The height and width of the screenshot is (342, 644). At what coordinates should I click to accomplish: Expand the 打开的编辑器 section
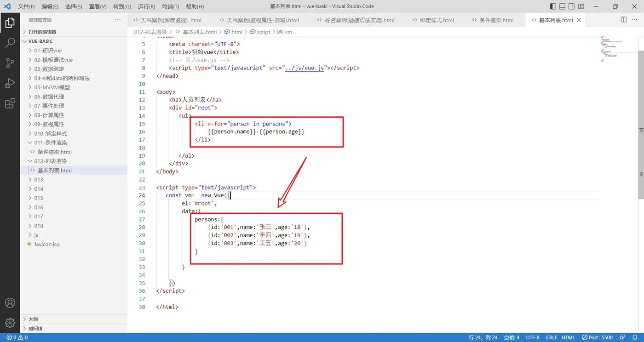point(74,32)
